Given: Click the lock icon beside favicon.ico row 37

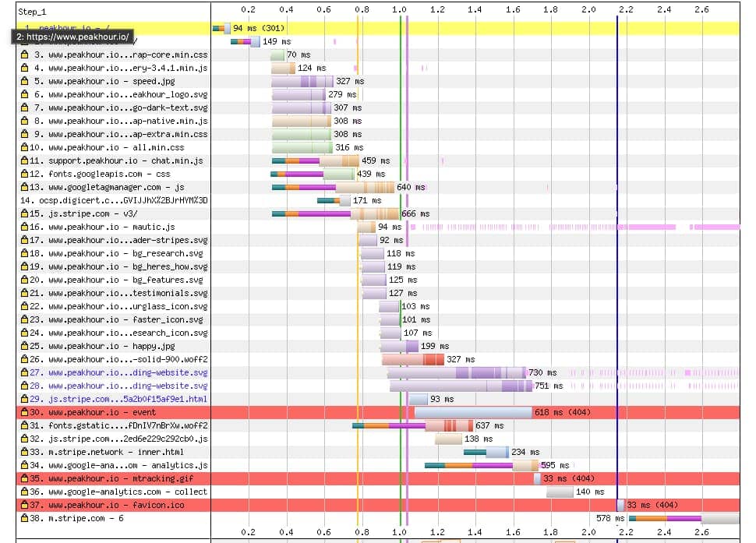Looking at the screenshot, I should point(25,505).
